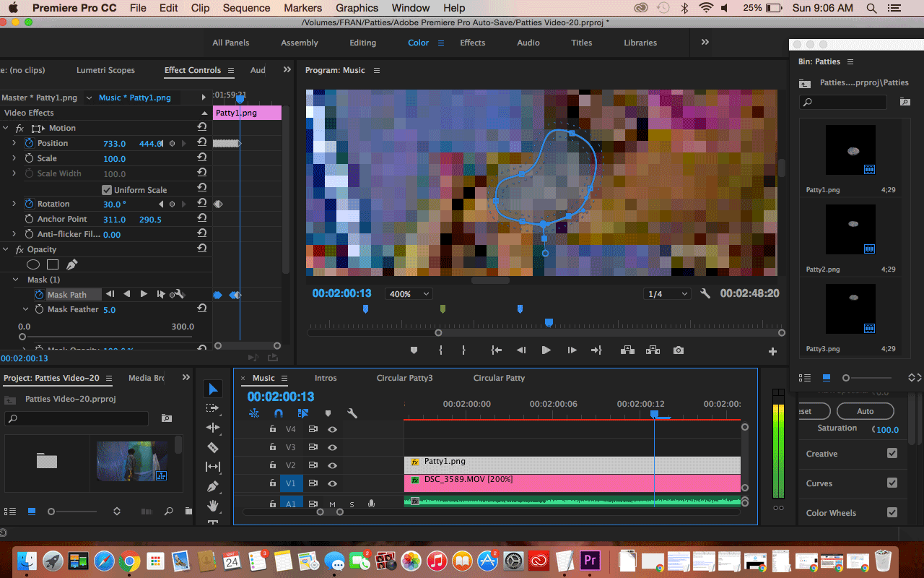The width and height of the screenshot is (924, 578).
Task: Select the Hand tool
Action: click(213, 505)
